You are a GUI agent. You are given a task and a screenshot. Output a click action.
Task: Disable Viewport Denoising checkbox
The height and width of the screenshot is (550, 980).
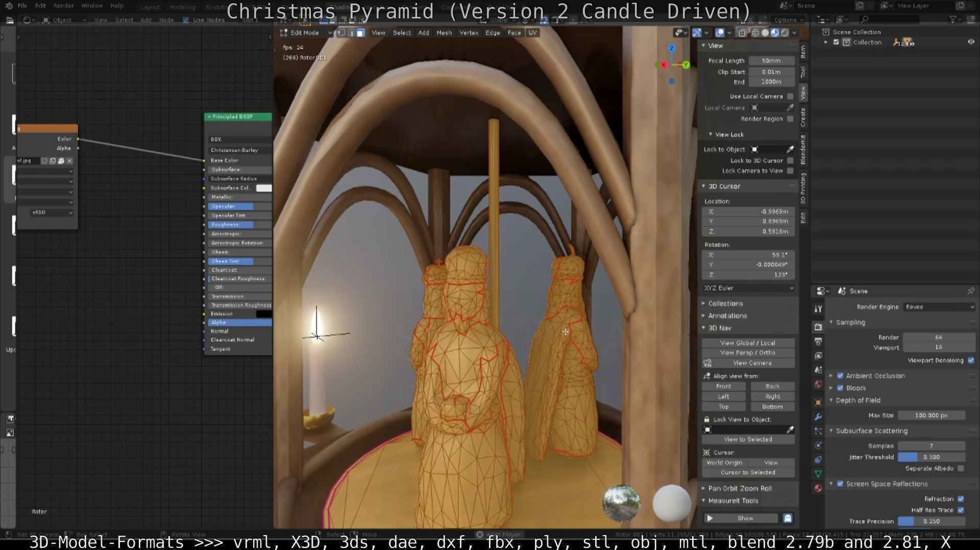click(x=971, y=361)
